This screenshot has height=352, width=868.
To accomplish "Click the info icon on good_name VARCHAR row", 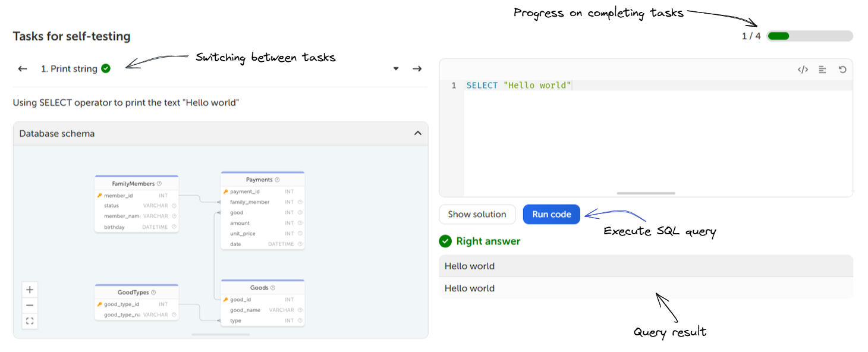I will point(300,310).
